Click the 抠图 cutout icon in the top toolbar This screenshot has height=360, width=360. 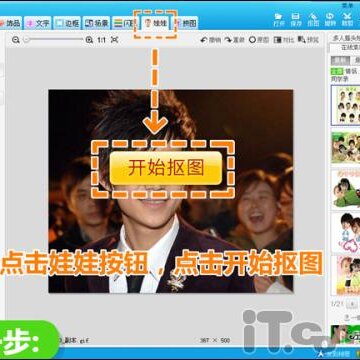[313, 20]
